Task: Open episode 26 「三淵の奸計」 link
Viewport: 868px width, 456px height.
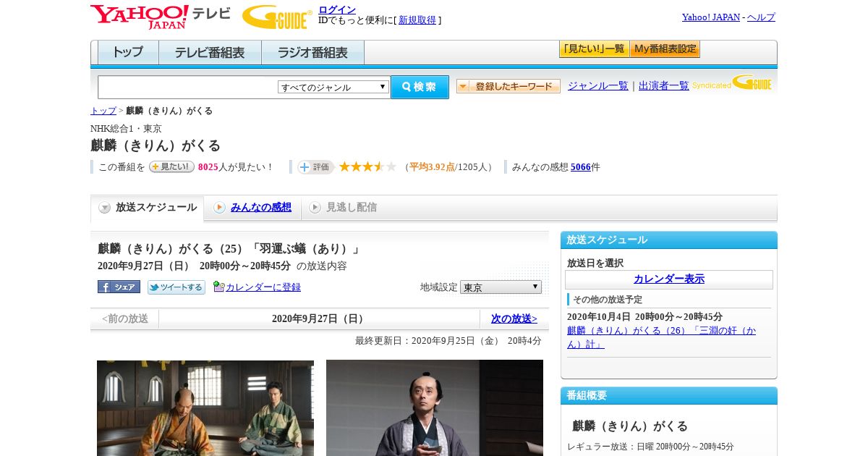Action: pyautogui.click(x=661, y=337)
